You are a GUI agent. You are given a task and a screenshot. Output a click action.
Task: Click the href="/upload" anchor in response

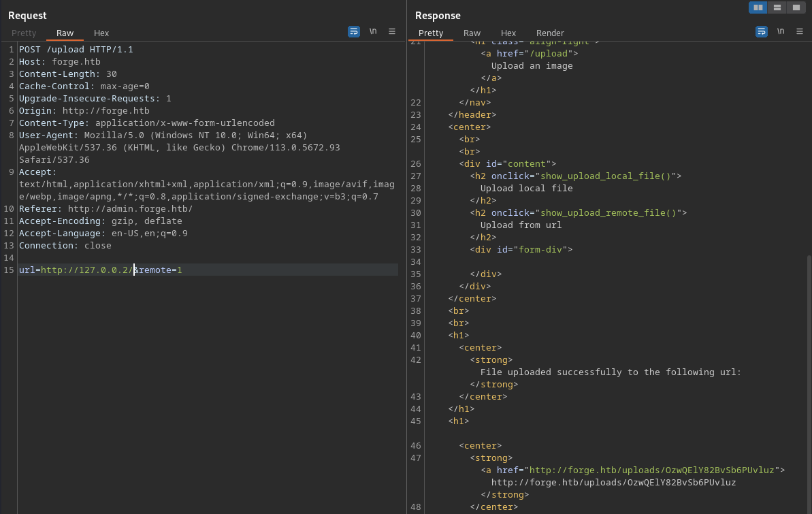click(530, 53)
